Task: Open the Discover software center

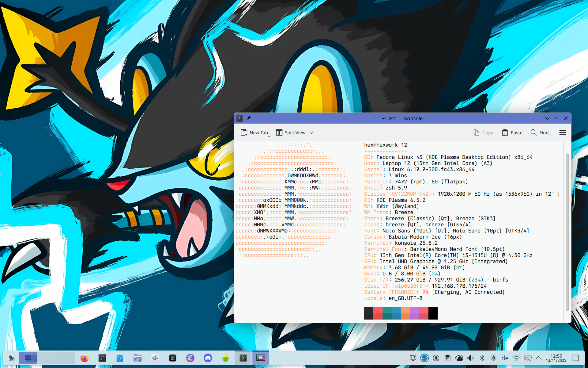Action: coord(120,358)
